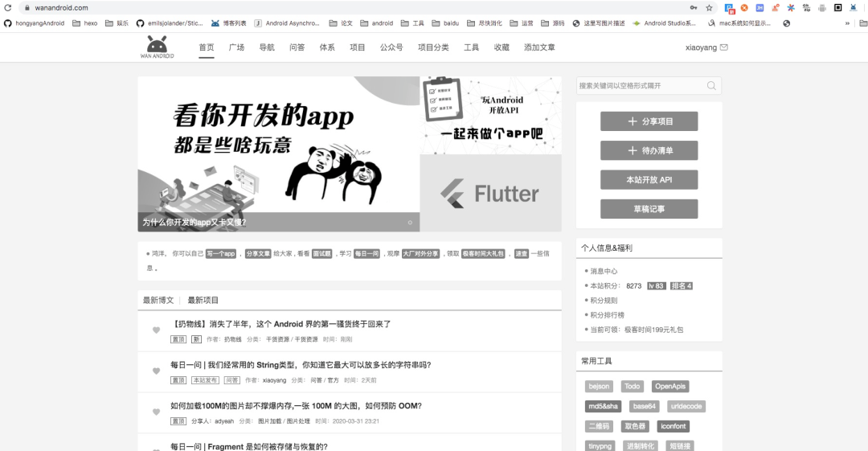Viewport: 868px width, 451px height.
Task: Switch to the 最新项目 tab
Action: pyautogui.click(x=203, y=301)
